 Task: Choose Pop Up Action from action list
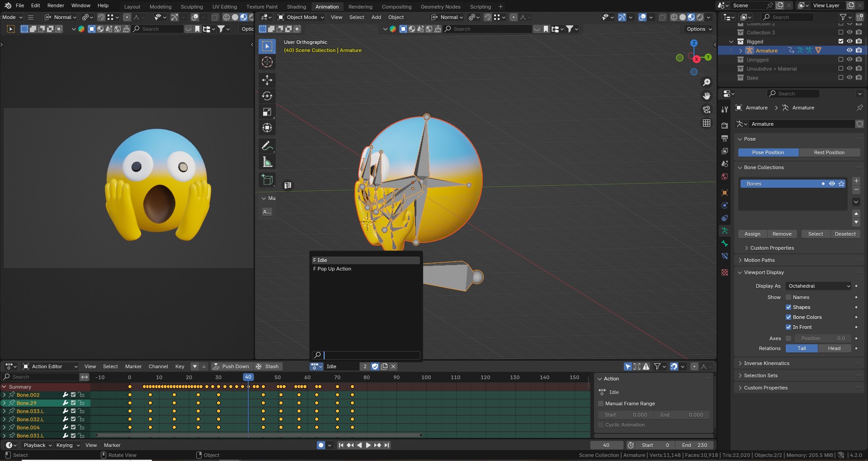(x=365, y=269)
